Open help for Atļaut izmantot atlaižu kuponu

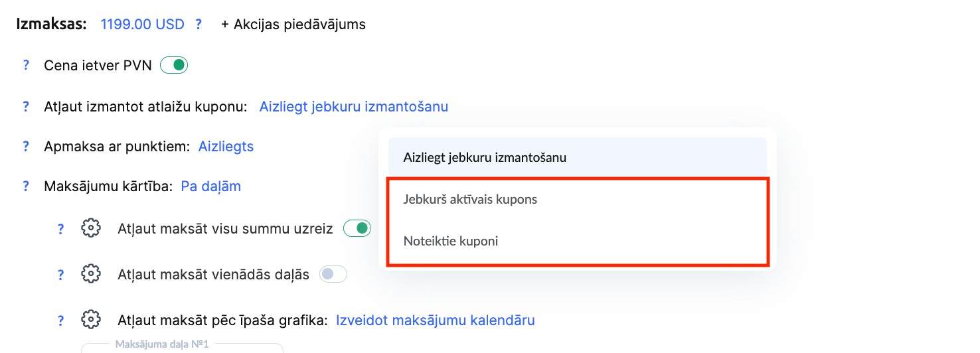coord(27,106)
